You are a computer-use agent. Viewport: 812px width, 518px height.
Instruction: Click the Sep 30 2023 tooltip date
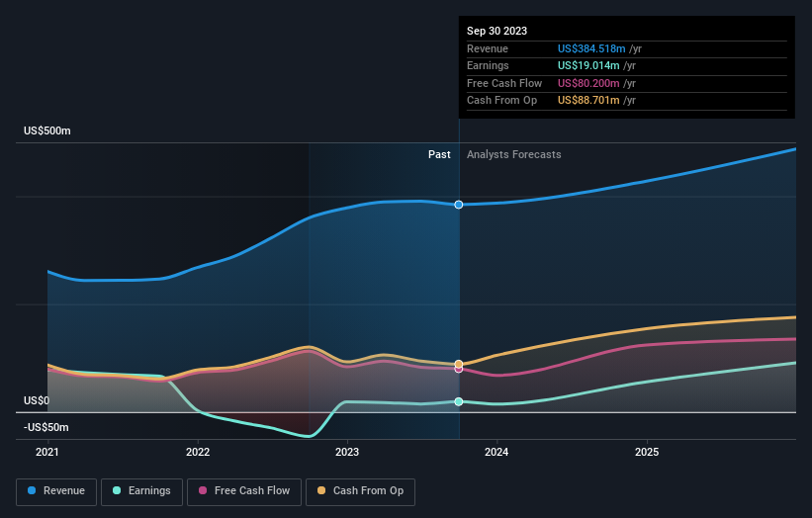pyautogui.click(x=496, y=31)
